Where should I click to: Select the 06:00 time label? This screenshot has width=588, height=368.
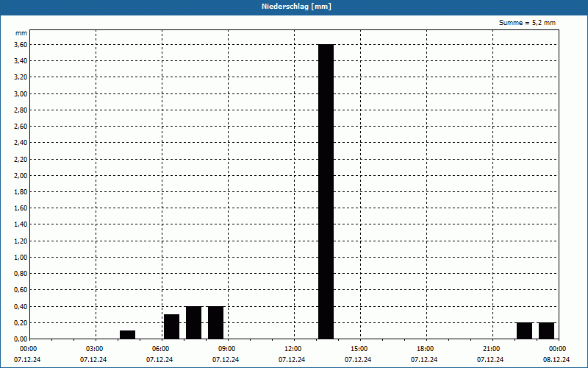point(161,349)
